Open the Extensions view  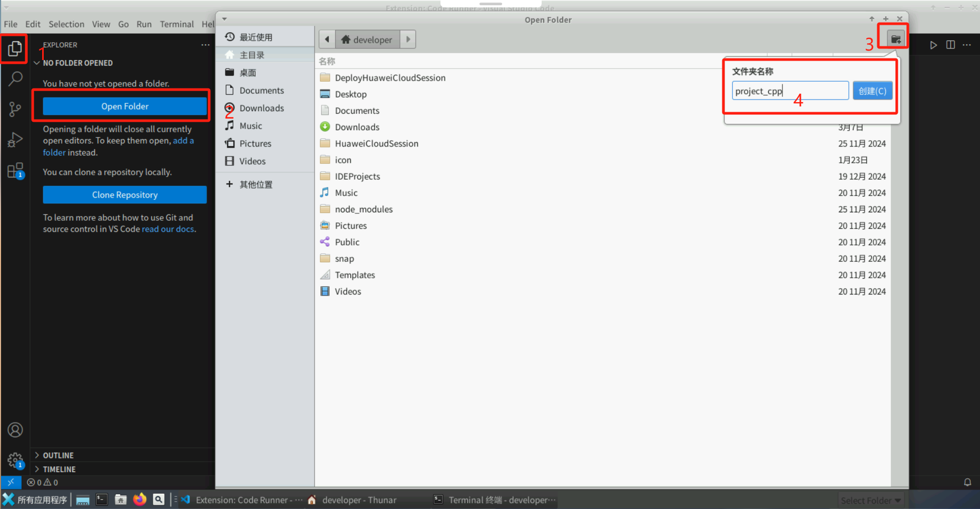[x=14, y=170]
